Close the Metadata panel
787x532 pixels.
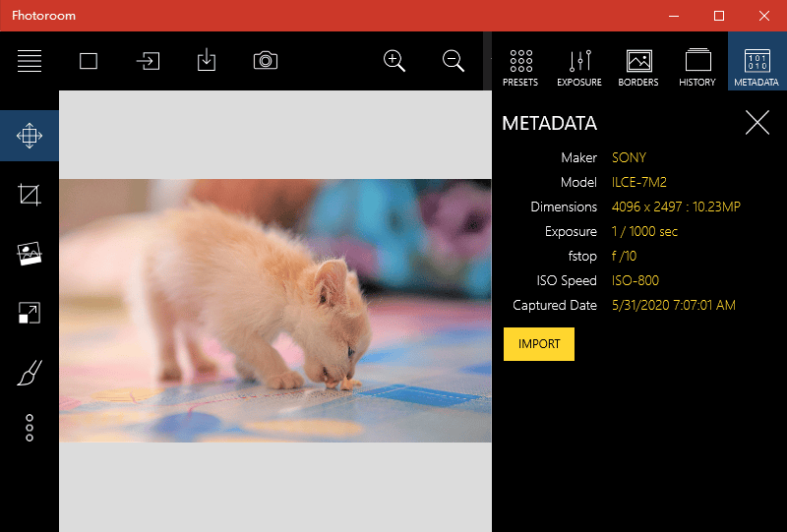757,123
